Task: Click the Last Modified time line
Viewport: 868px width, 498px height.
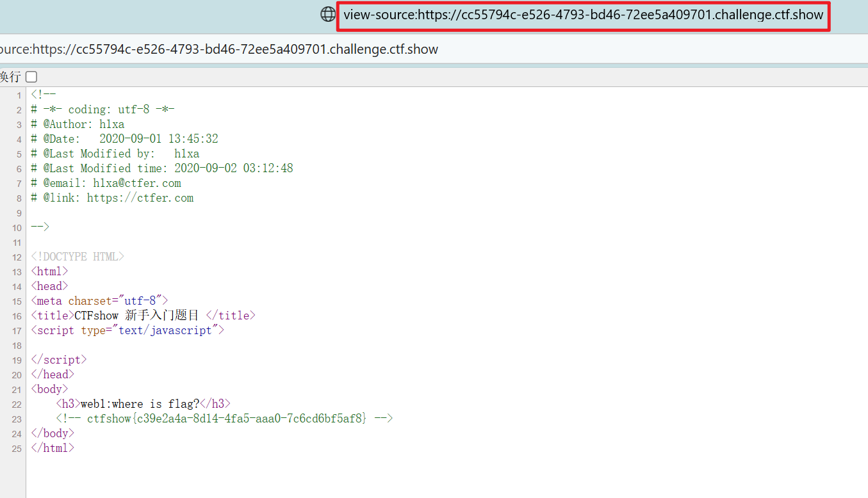Action: pyautogui.click(x=162, y=168)
